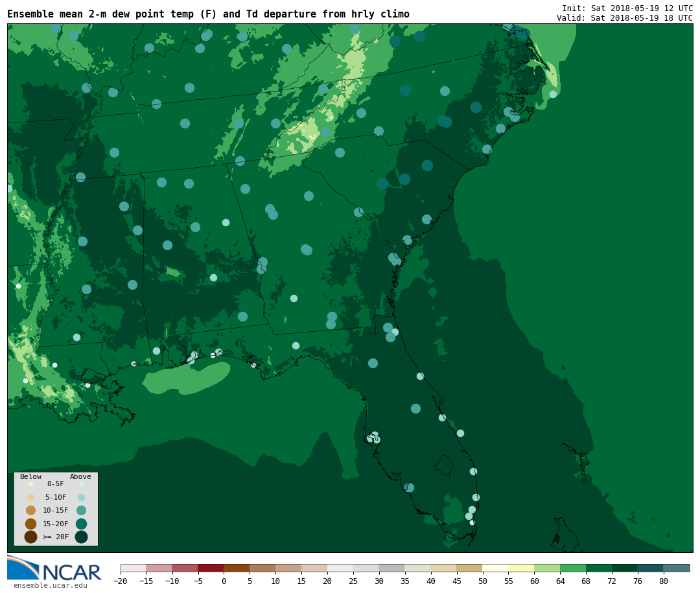Screen dimensions: 700x593
Task: Choose the Below 15-20F brown legend circle
Action: tap(31, 524)
